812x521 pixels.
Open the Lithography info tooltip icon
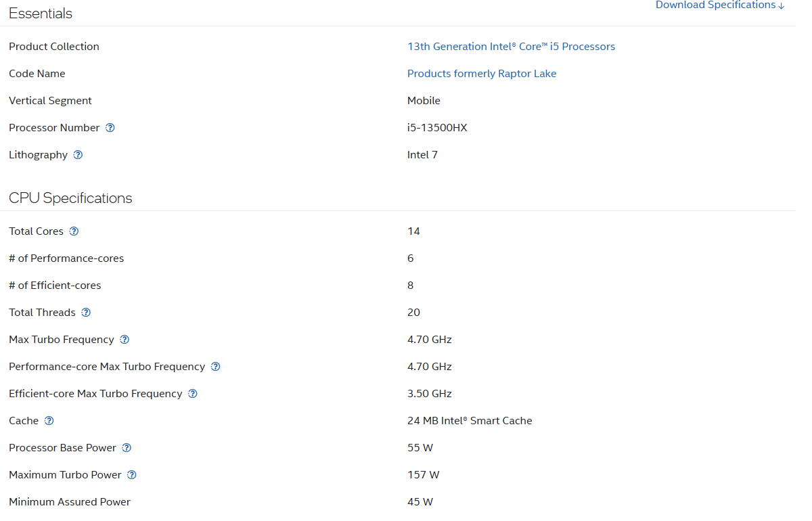[78, 155]
